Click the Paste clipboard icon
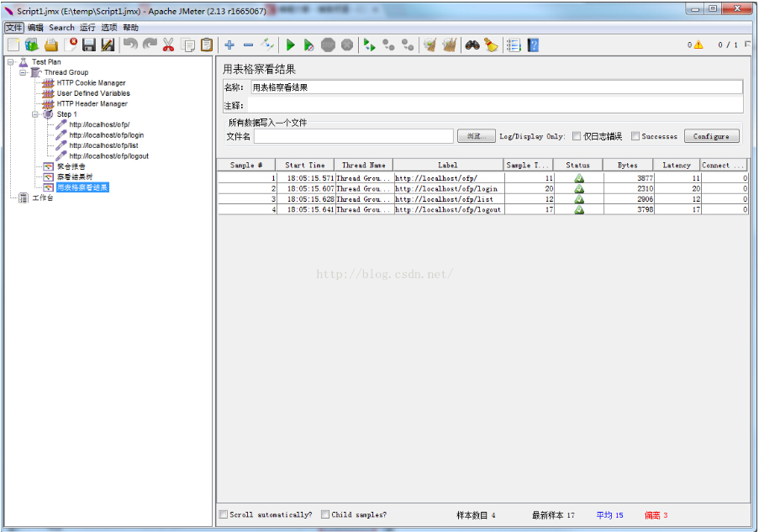759x532 pixels. (x=207, y=45)
